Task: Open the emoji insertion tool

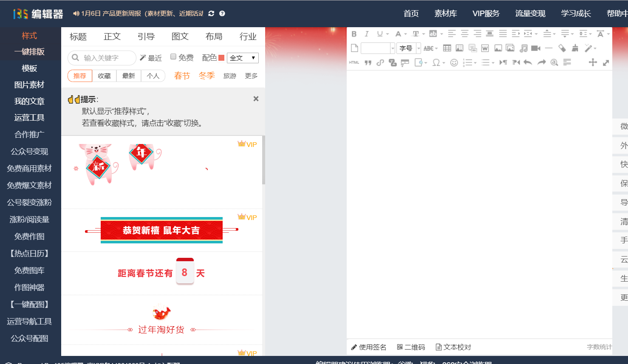Action: click(x=455, y=62)
